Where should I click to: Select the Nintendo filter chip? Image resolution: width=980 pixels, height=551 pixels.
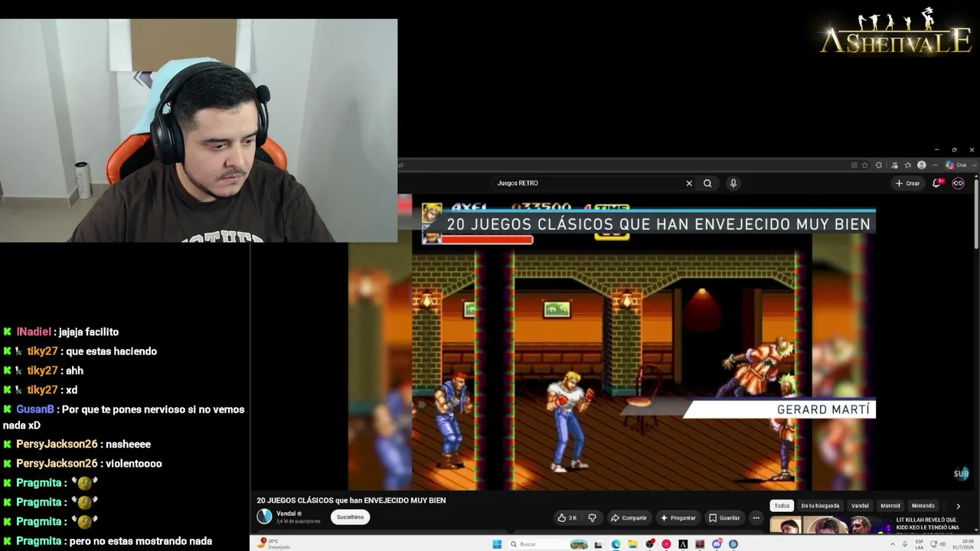point(923,506)
